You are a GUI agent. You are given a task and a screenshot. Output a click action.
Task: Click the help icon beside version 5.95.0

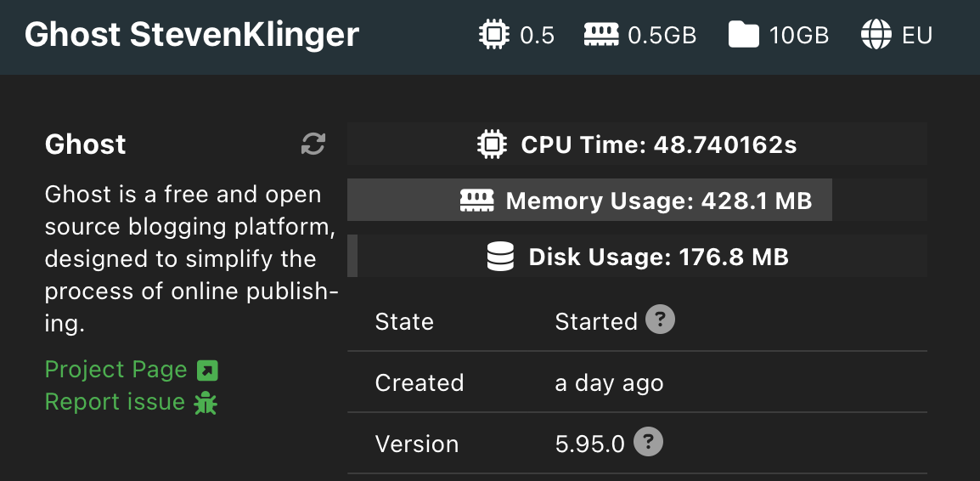coord(648,443)
